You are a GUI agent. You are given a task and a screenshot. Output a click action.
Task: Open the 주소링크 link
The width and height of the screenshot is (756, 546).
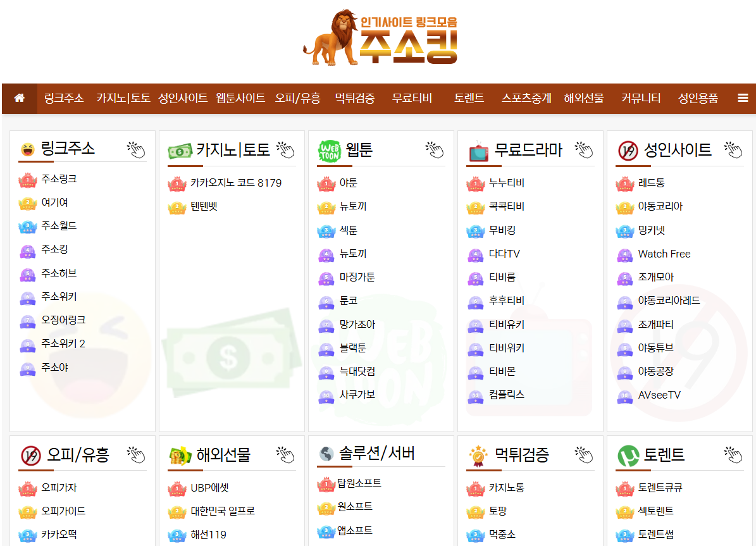[59, 179]
